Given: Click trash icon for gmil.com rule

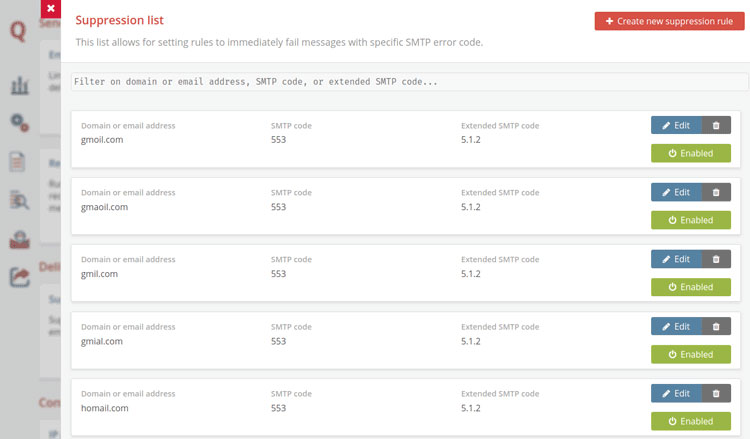Looking at the screenshot, I should (716, 259).
